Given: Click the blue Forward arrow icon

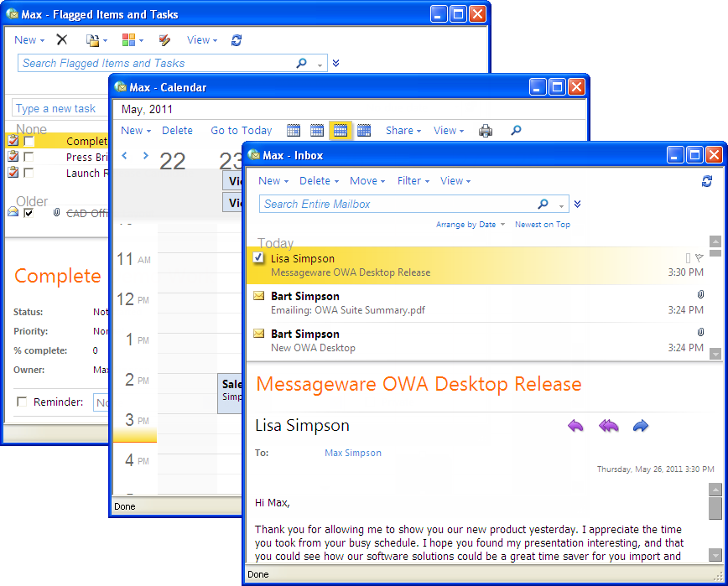Looking at the screenshot, I should click(641, 426).
